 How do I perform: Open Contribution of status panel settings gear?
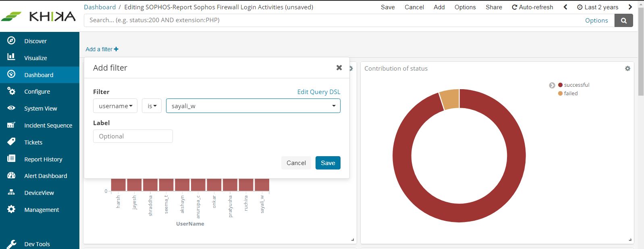(x=627, y=69)
